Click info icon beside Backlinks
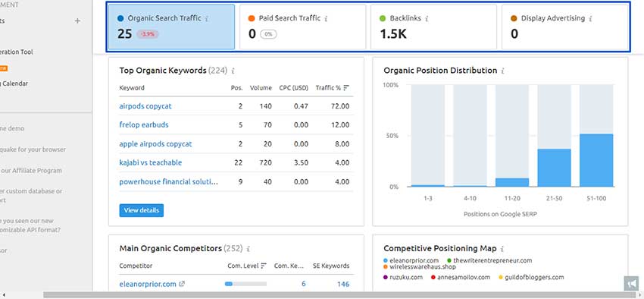Image resolution: width=644 pixels, height=299 pixels. [427, 19]
